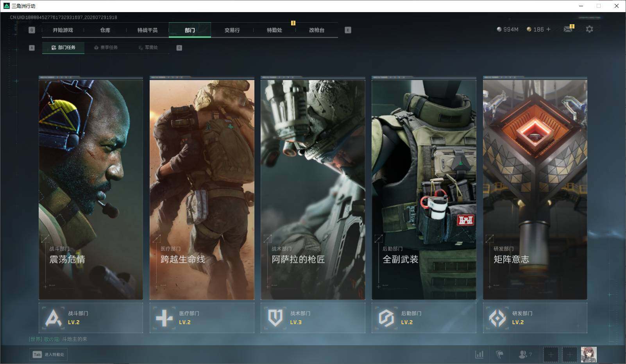
Task: Open settings with the gear icon
Action: 589,29
